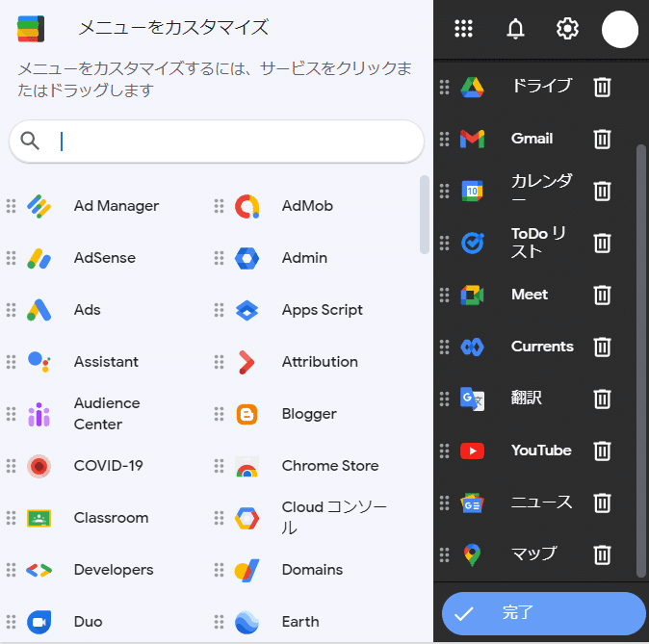Click the Duo service label
The height and width of the screenshot is (644, 649).
(x=88, y=622)
